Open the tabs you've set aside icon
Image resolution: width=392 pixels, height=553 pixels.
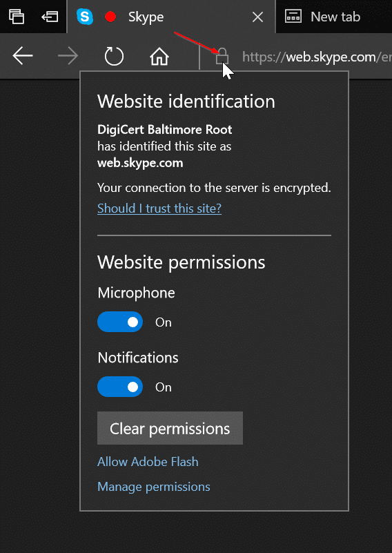click(x=17, y=17)
